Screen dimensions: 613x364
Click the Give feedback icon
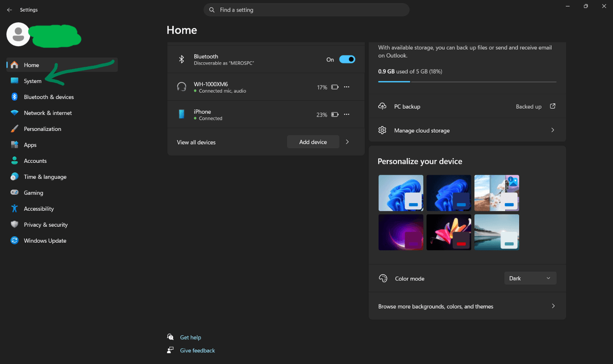(x=171, y=350)
